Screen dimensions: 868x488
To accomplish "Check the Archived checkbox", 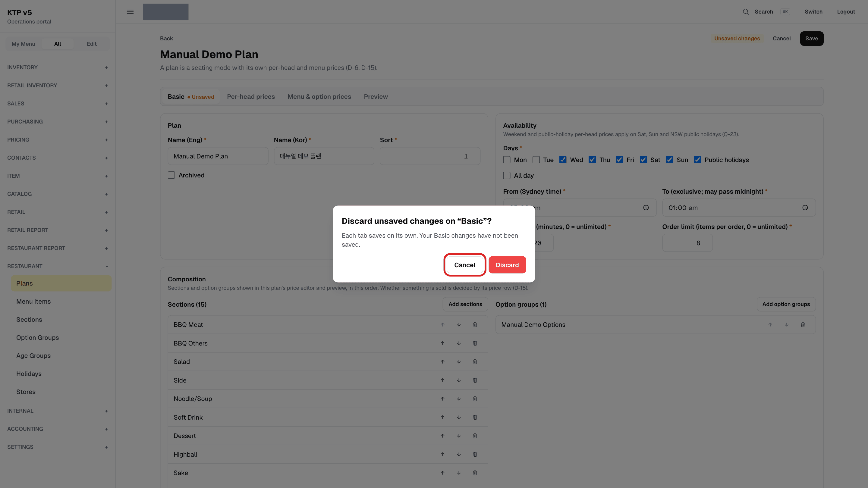I will tap(171, 175).
